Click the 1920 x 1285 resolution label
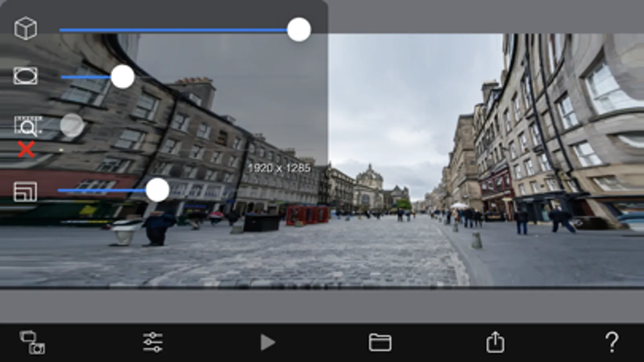This screenshot has height=362, width=644. click(280, 168)
